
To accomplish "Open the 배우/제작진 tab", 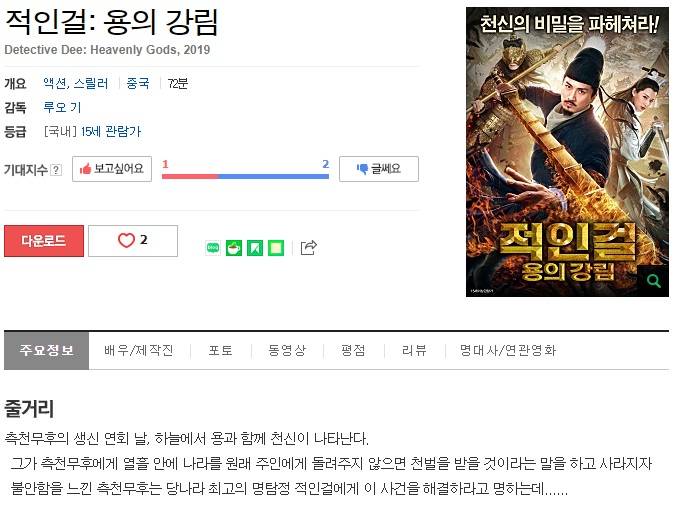I will point(139,350).
